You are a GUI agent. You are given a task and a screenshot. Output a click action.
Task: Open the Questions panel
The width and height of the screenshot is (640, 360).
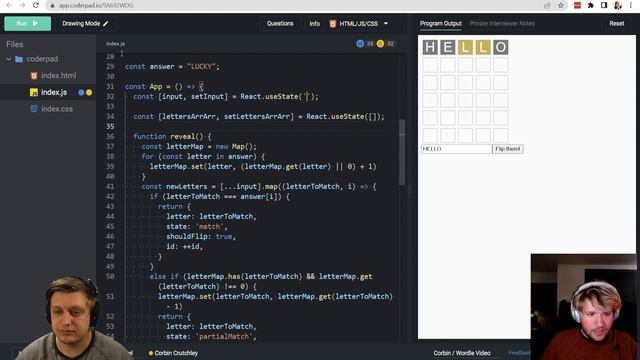coord(280,24)
